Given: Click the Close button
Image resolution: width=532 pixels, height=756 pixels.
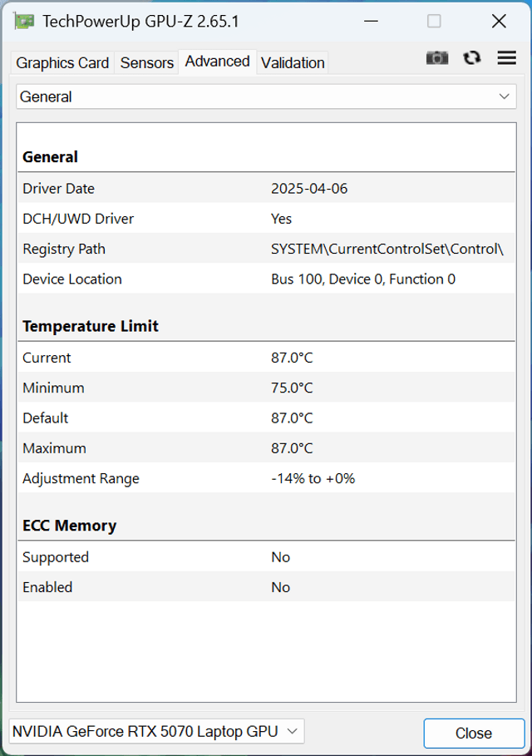Looking at the screenshot, I should pyautogui.click(x=474, y=734).
